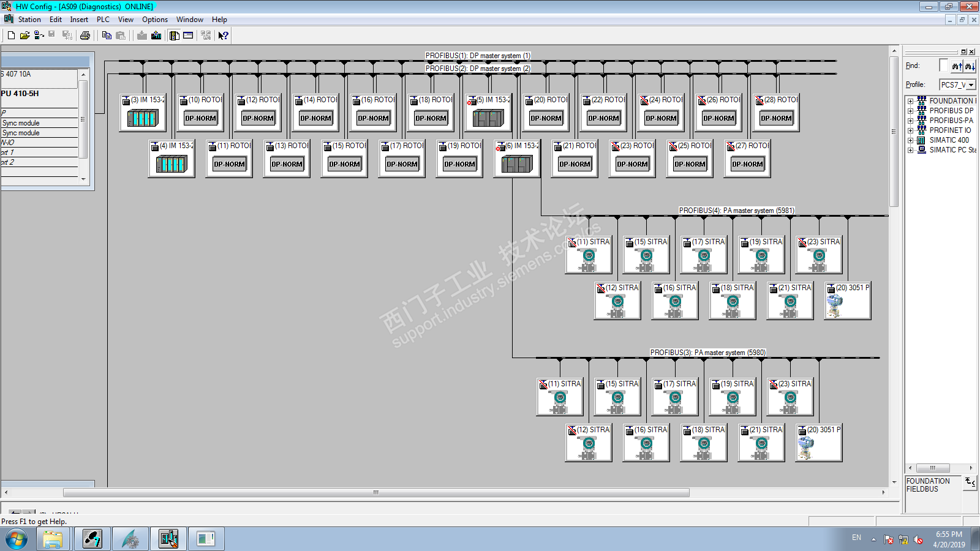Click the network view vertical scrollbar
The height and width of the screenshot is (551, 980).
pyautogui.click(x=894, y=130)
